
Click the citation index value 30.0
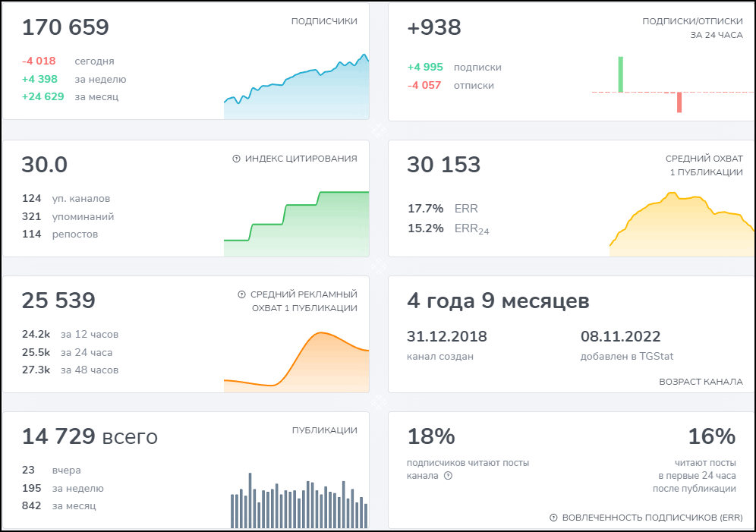coord(44,165)
